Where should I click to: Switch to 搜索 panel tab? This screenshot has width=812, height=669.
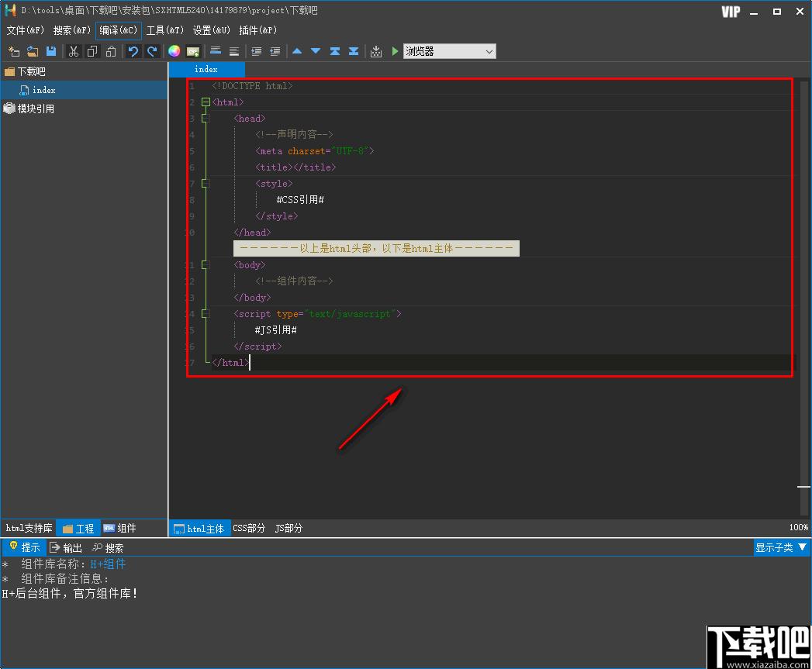coord(108,548)
